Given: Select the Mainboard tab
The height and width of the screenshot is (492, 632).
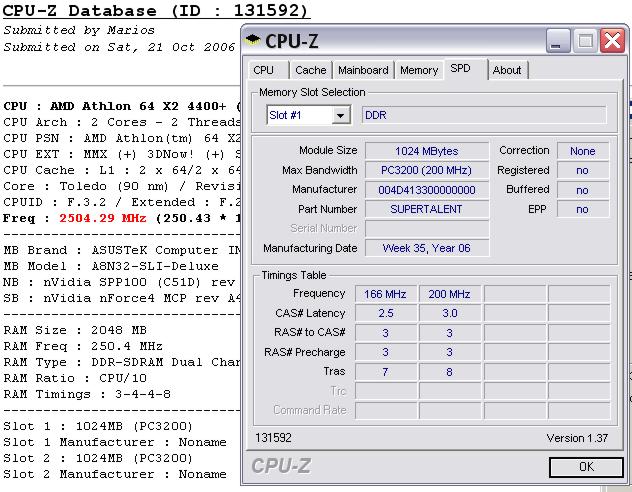Looking at the screenshot, I should click(x=363, y=70).
